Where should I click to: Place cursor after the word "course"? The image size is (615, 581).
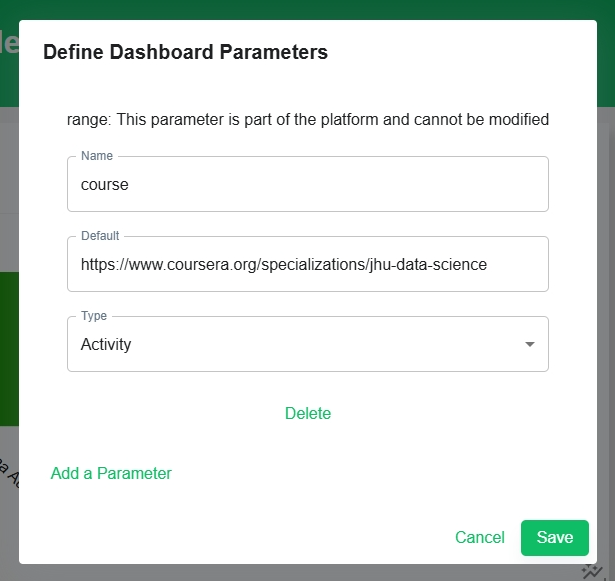click(129, 184)
